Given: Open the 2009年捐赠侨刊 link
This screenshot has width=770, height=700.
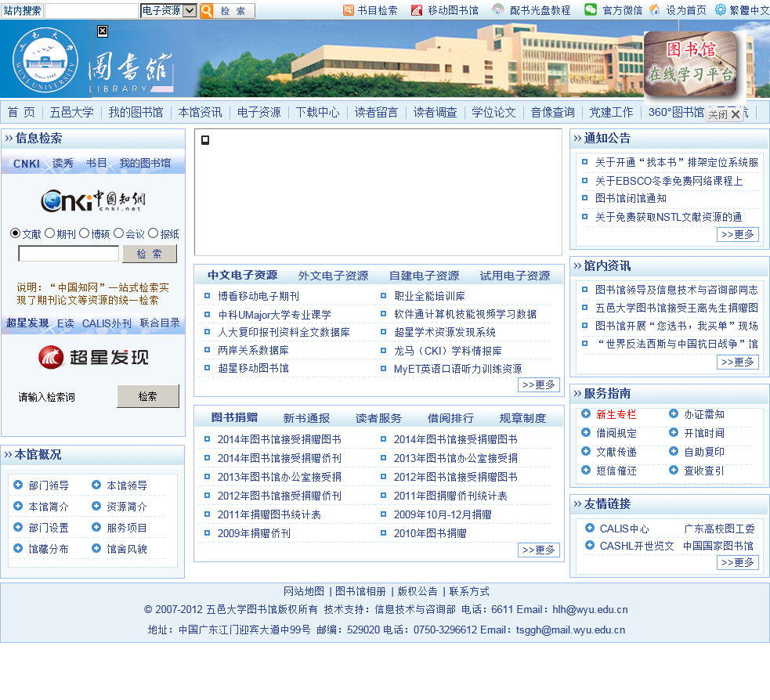Looking at the screenshot, I should [254, 533].
